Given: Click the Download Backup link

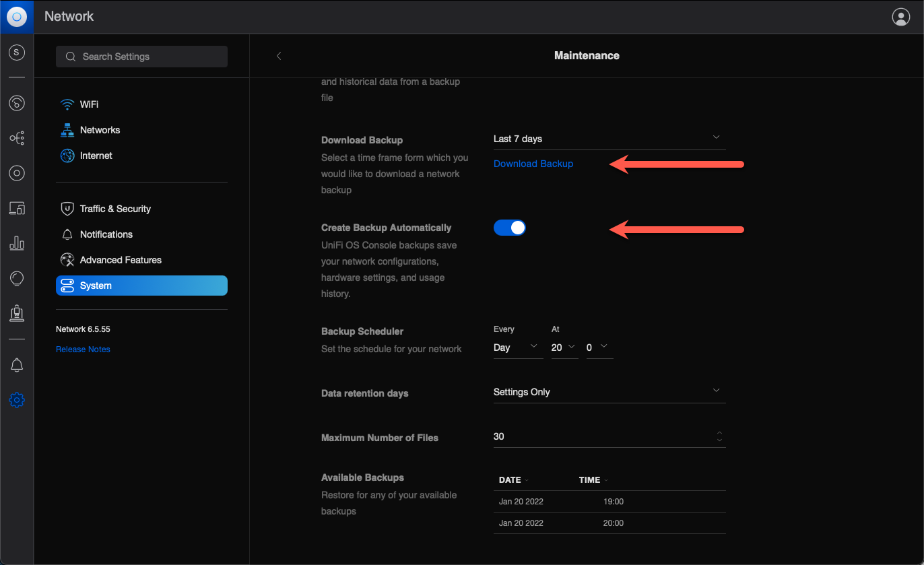Looking at the screenshot, I should (x=533, y=164).
